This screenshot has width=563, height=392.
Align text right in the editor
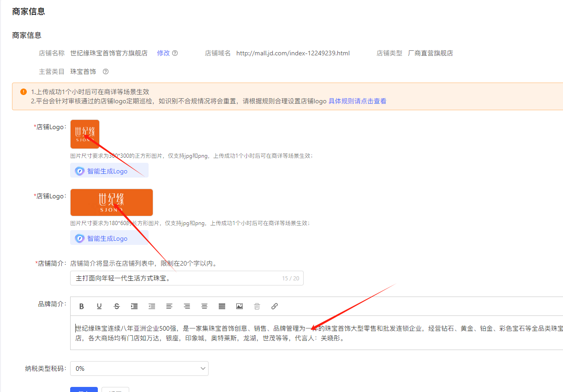point(187,306)
